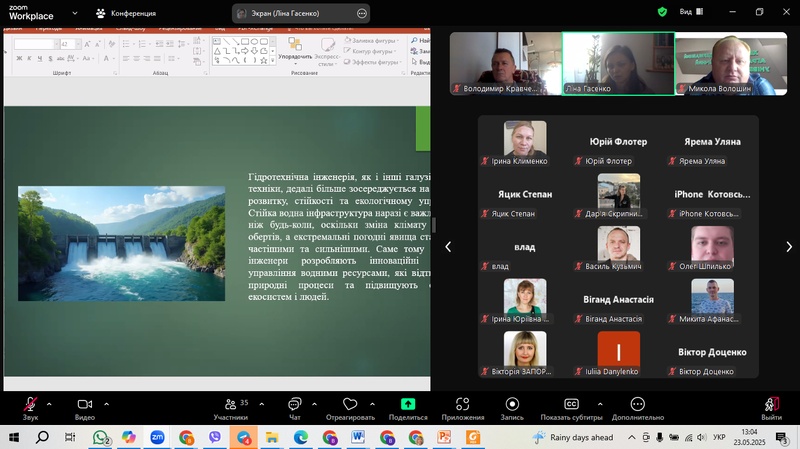Toggle italic К in PowerPoint font group
Viewport: 800px width, 449px height.
coord(29,59)
